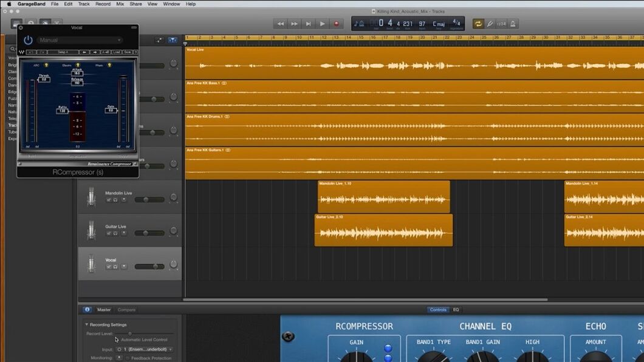Image resolution: width=644 pixels, height=362 pixels.
Task: Click the Compare button next to Master
Action: pyautogui.click(x=126, y=309)
